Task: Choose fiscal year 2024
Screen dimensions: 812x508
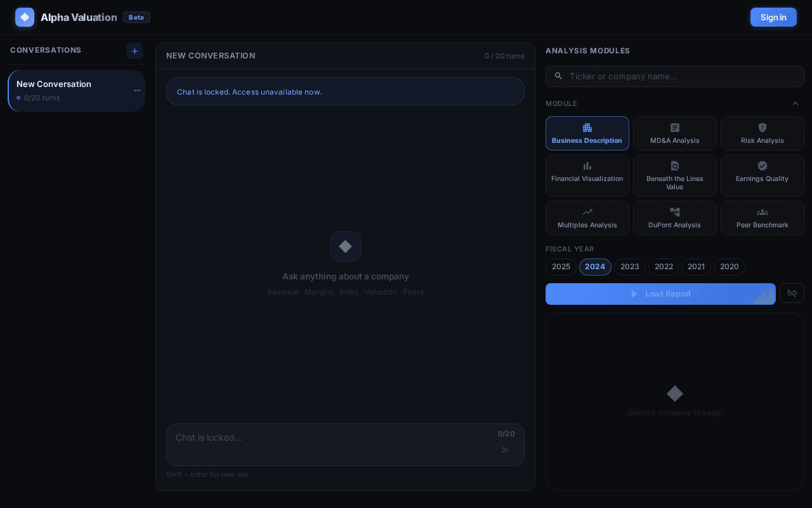Action: [595, 267]
